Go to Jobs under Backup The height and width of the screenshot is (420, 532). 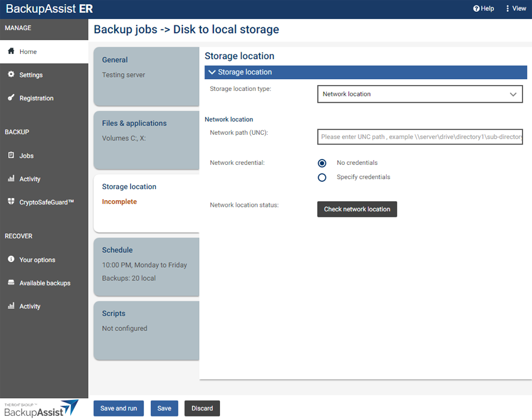[x=44, y=155]
